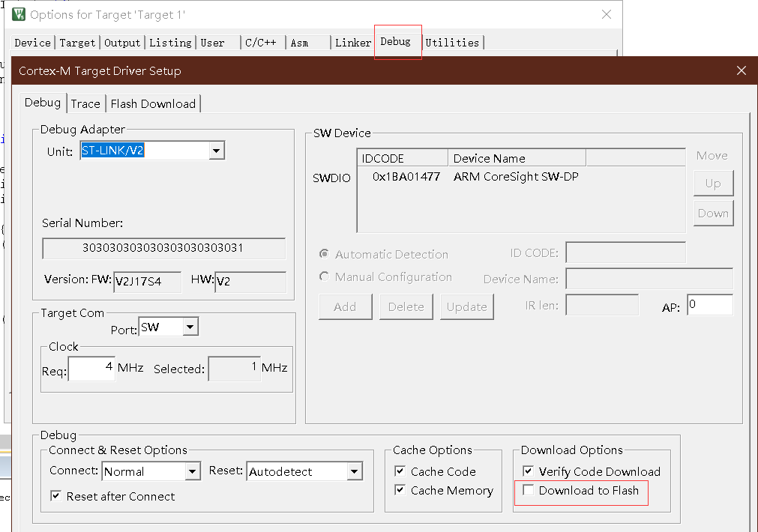Screen dimensions: 758x532
Task: Select Automatic Detection radio button
Action: 325,254
